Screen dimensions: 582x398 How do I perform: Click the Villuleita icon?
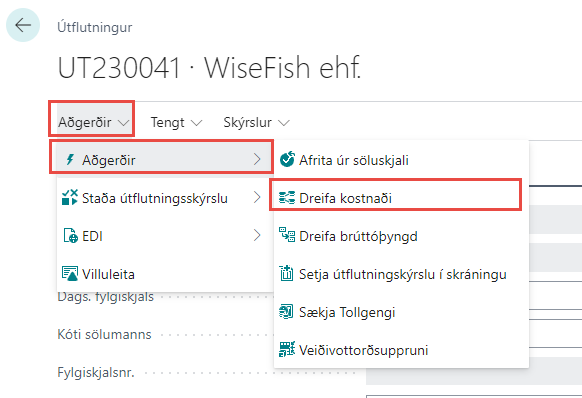tap(70, 274)
